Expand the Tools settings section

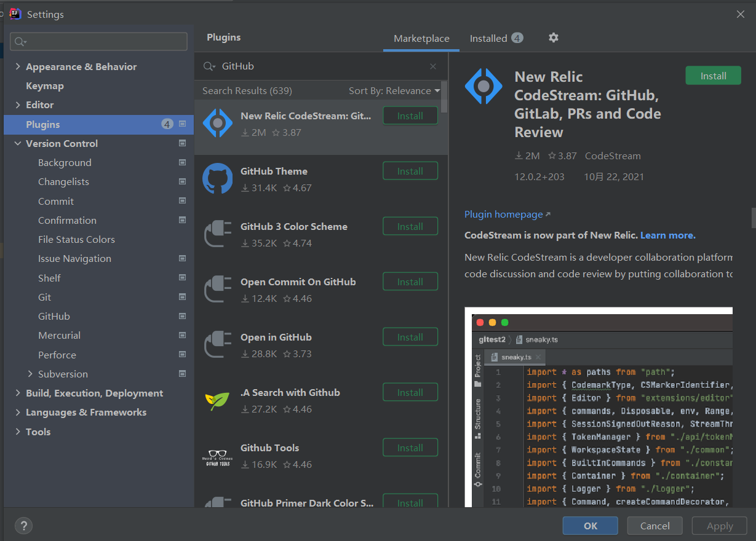pyautogui.click(x=18, y=432)
